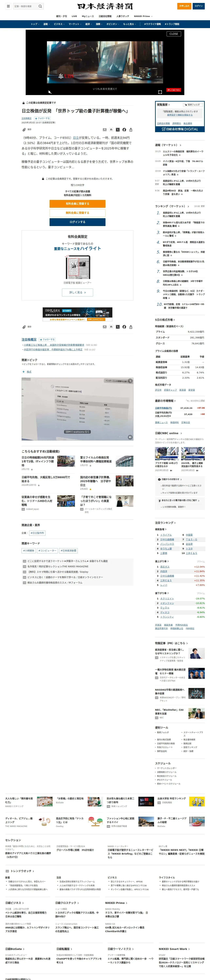This screenshot has width=210, height=980.
Task: Click the 日経会社情報 DIGITAL banner
Action: pyautogui.click(x=180, y=129)
